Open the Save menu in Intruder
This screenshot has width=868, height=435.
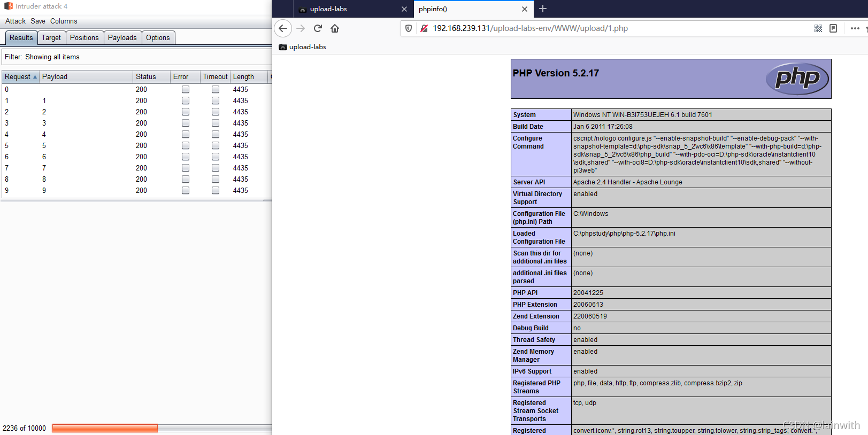pyautogui.click(x=38, y=21)
